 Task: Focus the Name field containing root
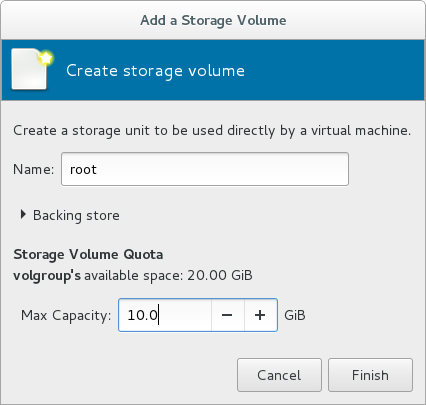[x=205, y=169]
